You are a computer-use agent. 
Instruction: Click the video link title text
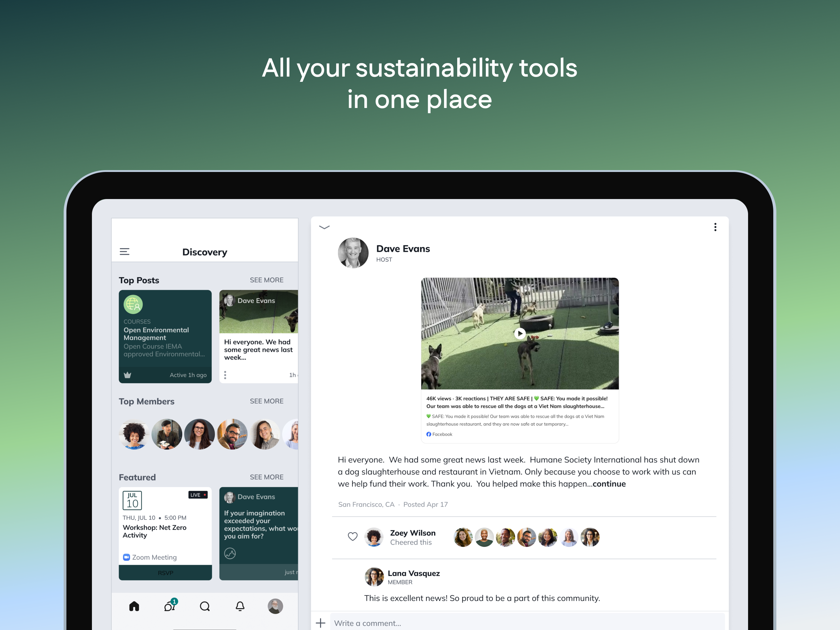click(x=517, y=402)
